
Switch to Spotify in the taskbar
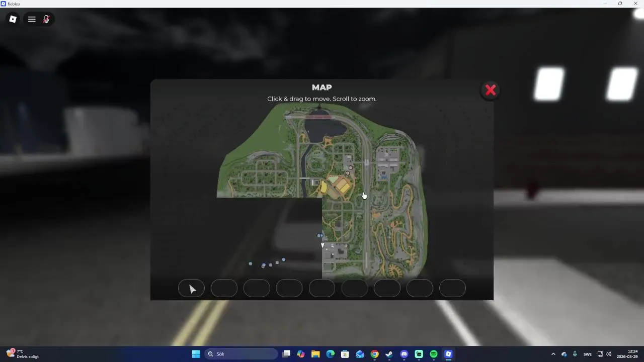[x=434, y=354]
